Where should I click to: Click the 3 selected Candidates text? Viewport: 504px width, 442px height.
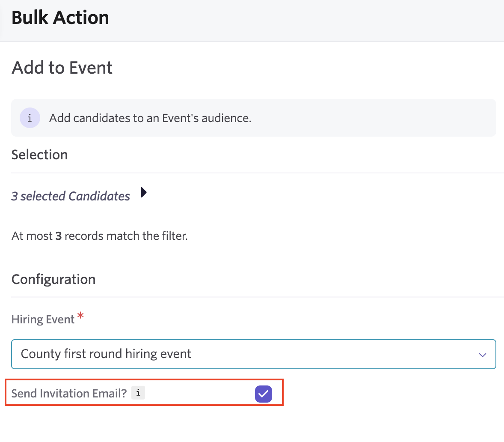click(71, 196)
